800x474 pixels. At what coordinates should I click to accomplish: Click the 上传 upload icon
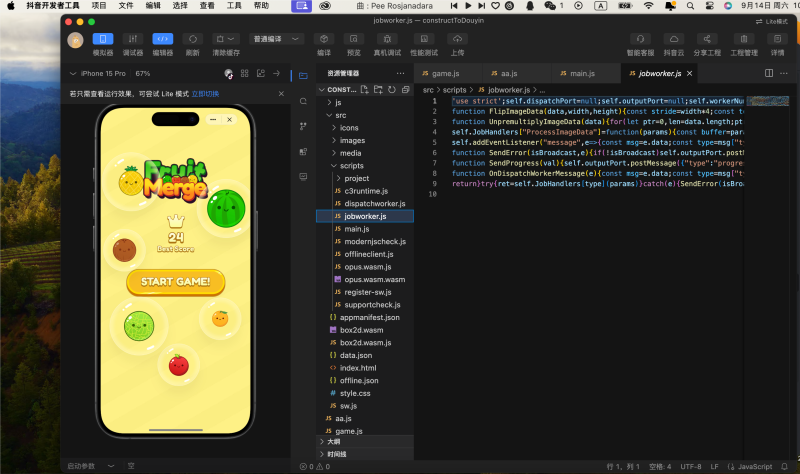(457, 39)
